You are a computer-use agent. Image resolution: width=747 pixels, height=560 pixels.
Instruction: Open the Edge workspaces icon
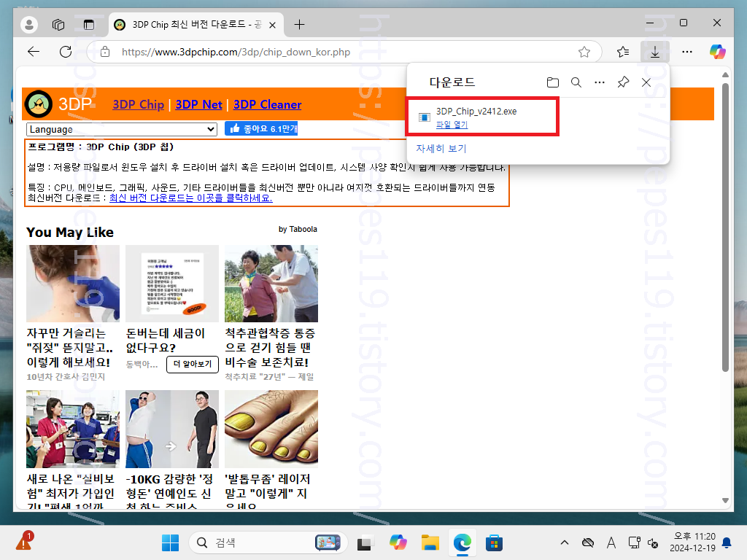tap(58, 24)
